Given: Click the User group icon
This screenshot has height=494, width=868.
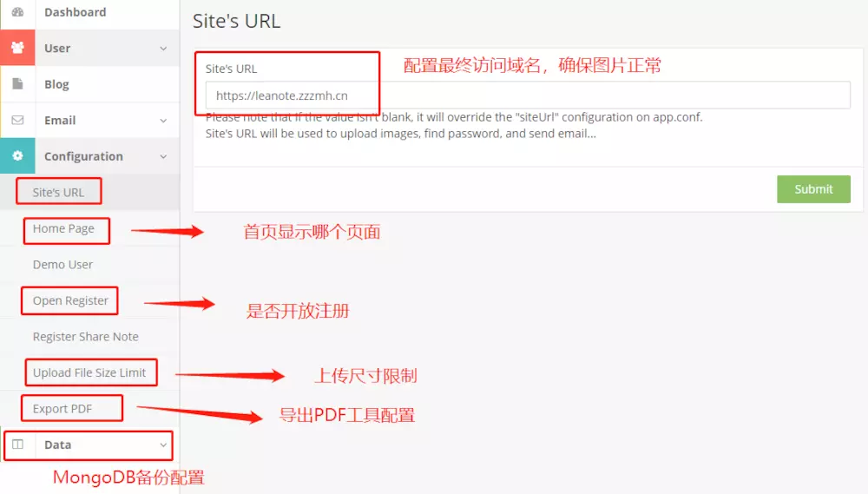Looking at the screenshot, I should [x=17, y=48].
